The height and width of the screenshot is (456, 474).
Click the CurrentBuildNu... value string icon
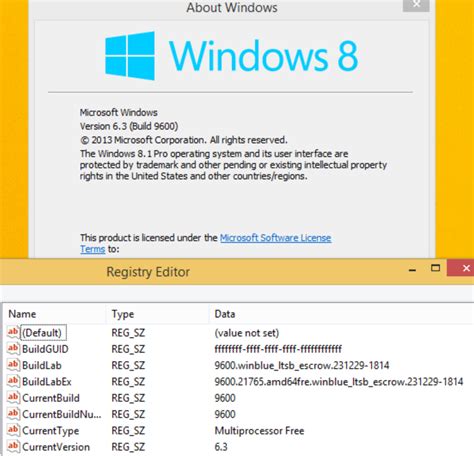(13, 414)
